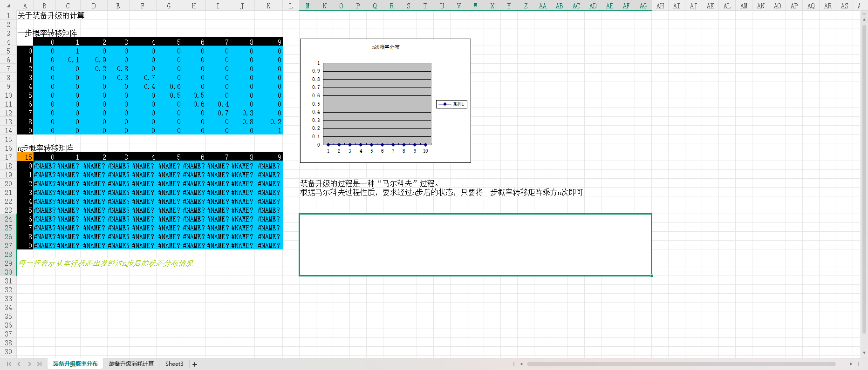Click the n步概率转移矩阵 heading cell

(46, 148)
